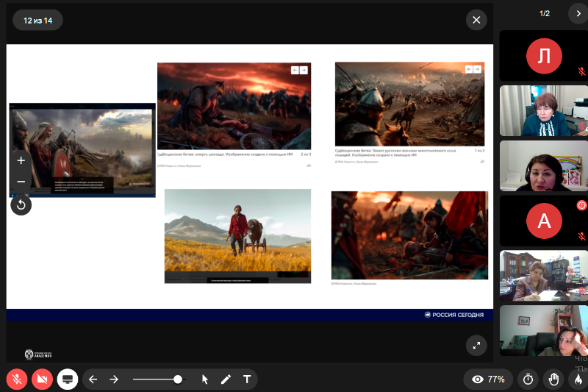Zoom in on the presentation
The height and width of the screenshot is (392, 588).
click(21, 160)
